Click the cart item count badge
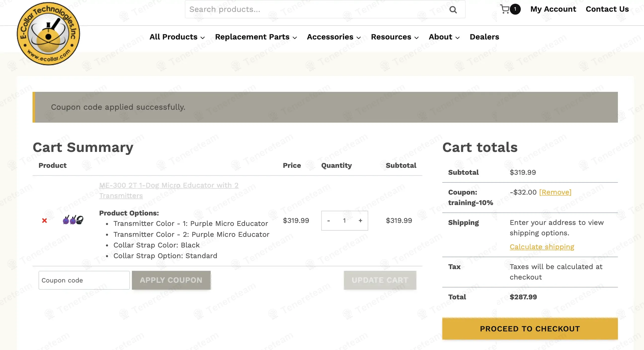644x350 pixels. point(515,9)
